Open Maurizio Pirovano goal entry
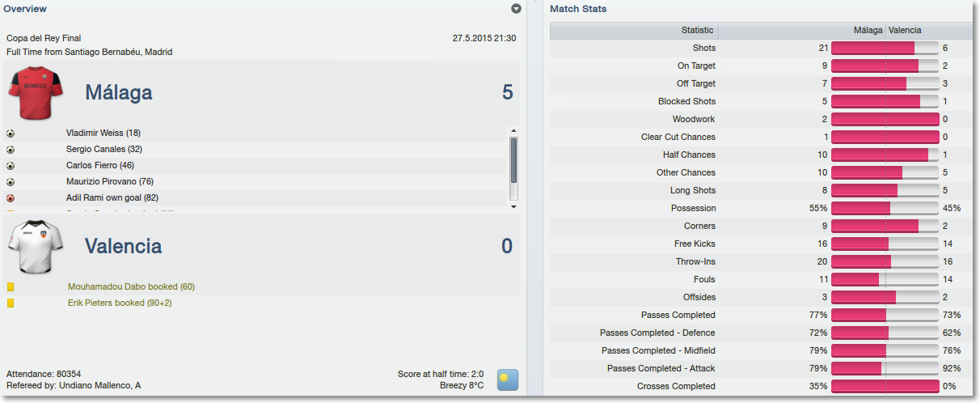The width and height of the screenshot is (980, 403). pos(110,182)
